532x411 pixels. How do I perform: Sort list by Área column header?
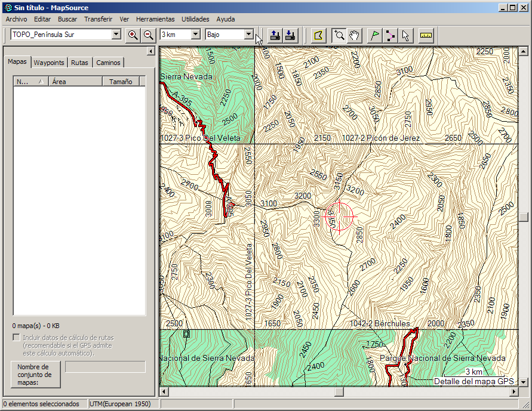76,81
